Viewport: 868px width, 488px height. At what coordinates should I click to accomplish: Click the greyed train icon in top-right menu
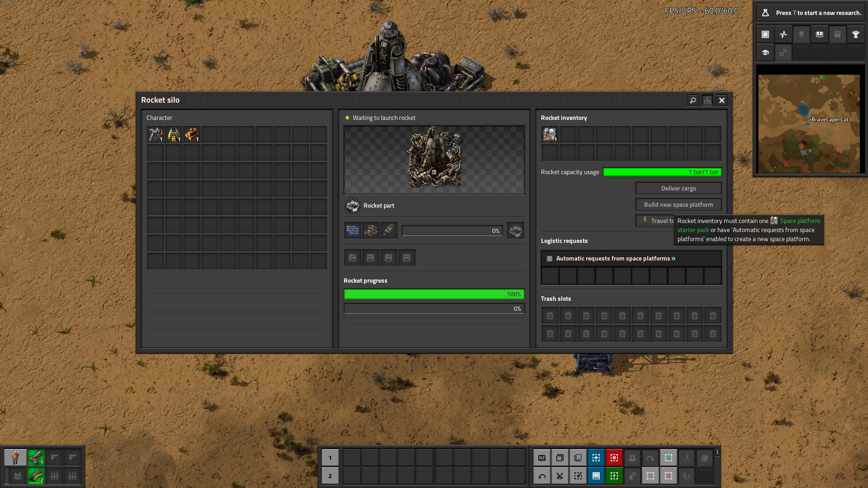point(838,34)
